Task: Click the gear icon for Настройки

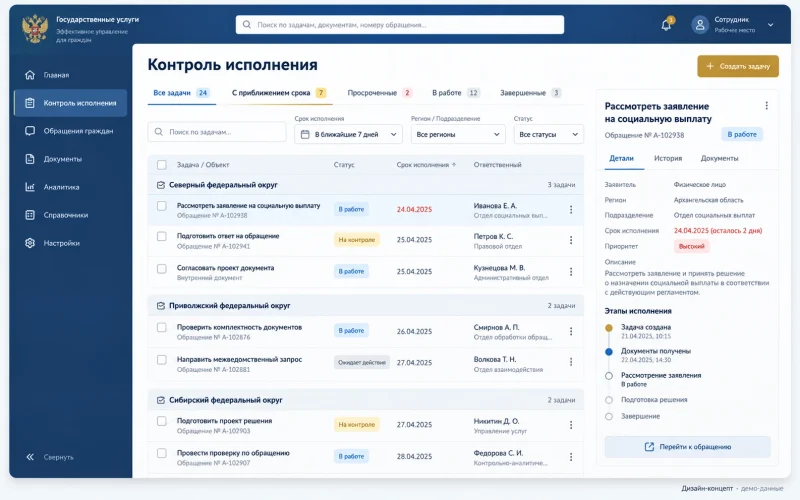Action: tap(30, 243)
